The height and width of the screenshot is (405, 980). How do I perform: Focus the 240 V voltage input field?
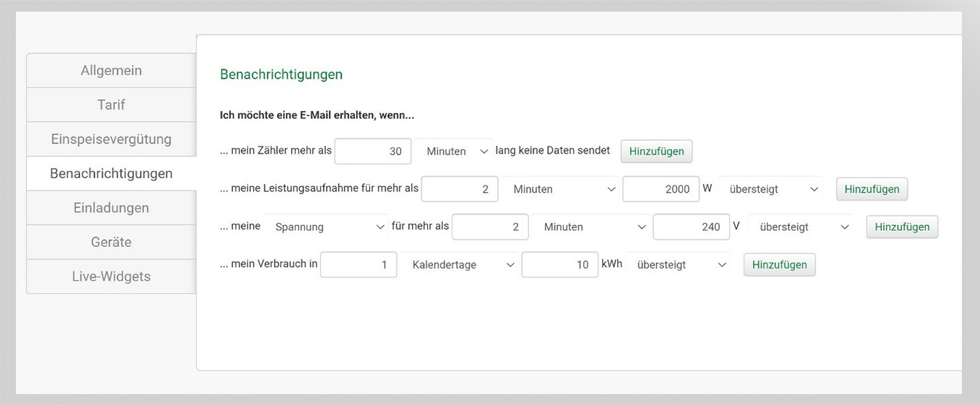[x=691, y=227]
